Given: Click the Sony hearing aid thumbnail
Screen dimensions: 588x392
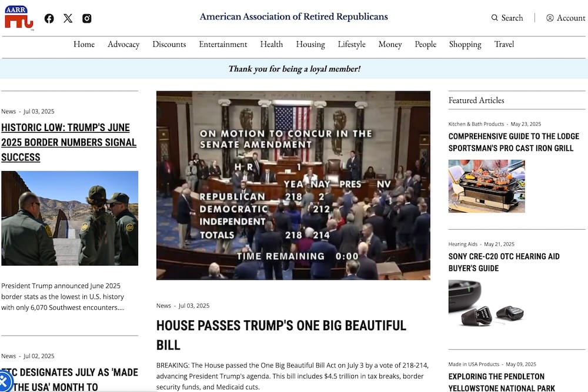Looking at the screenshot, I should tap(486, 304).
